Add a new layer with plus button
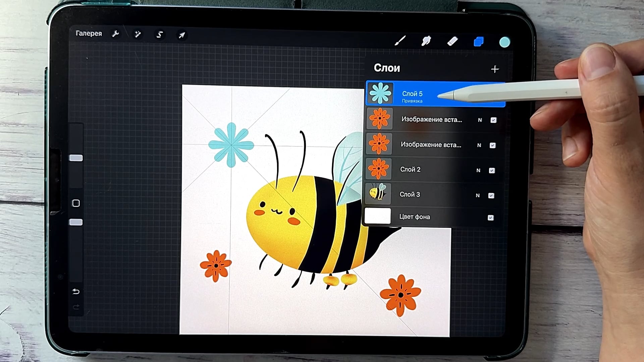 click(x=495, y=69)
